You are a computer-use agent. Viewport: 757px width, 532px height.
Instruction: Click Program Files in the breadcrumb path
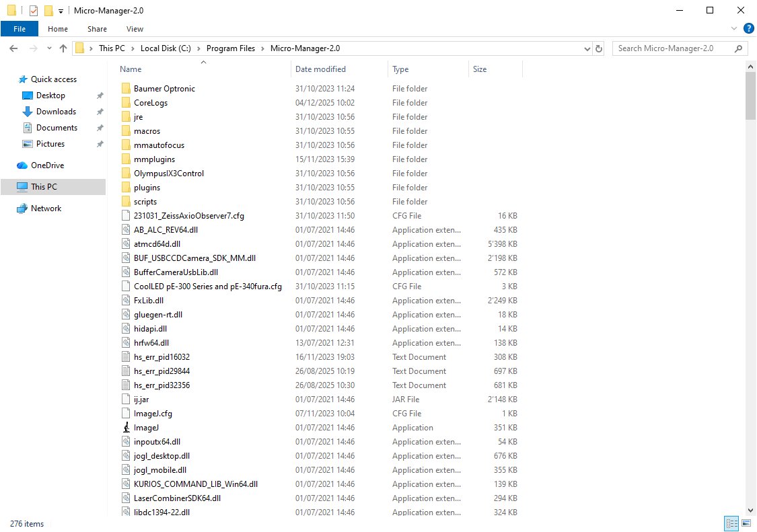tap(231, 48)
